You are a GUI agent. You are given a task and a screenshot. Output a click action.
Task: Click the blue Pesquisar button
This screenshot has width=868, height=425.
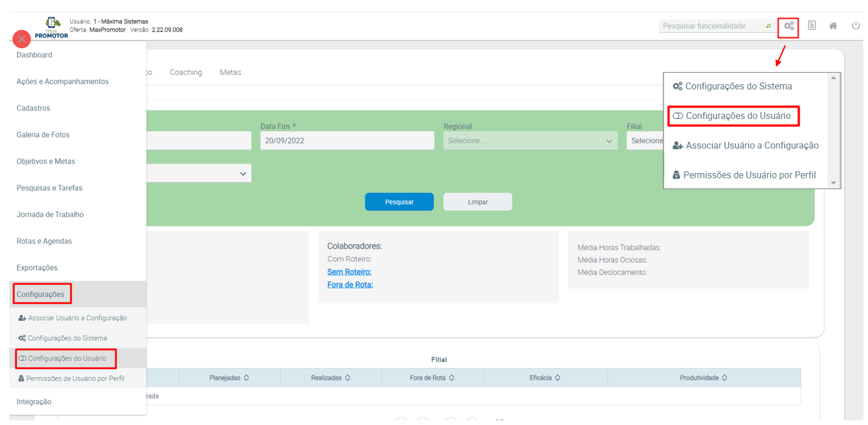[x=399, y=202]
